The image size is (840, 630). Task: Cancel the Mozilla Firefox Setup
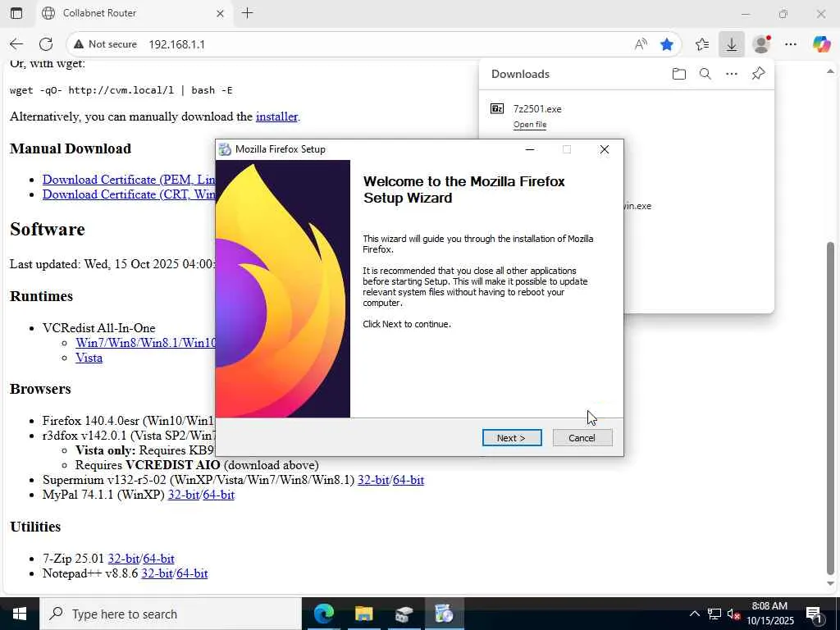582,438
